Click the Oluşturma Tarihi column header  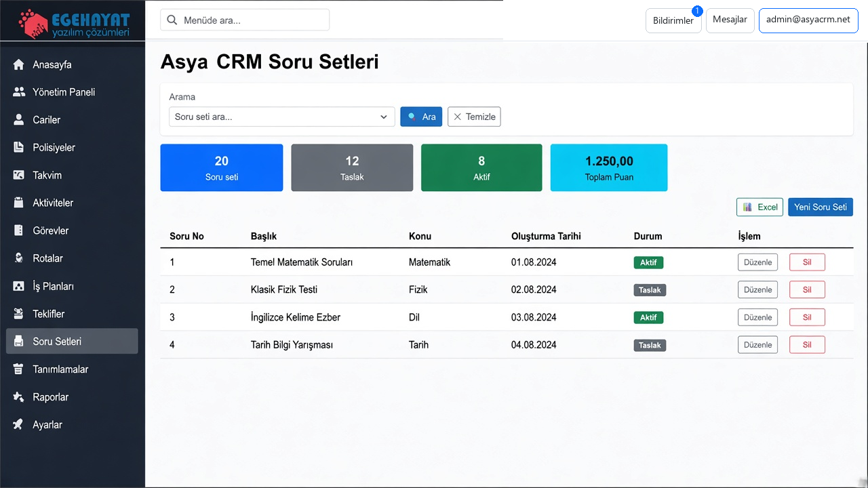546,237
